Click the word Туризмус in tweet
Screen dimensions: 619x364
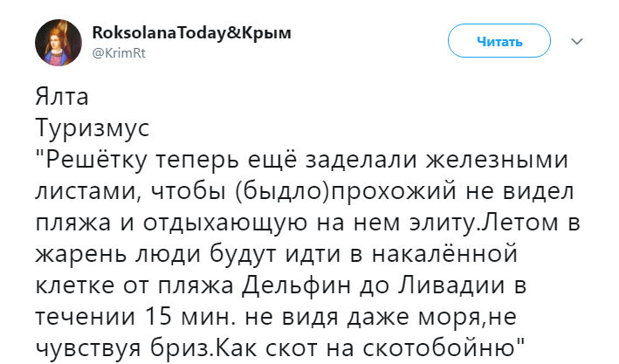point(93,128)
